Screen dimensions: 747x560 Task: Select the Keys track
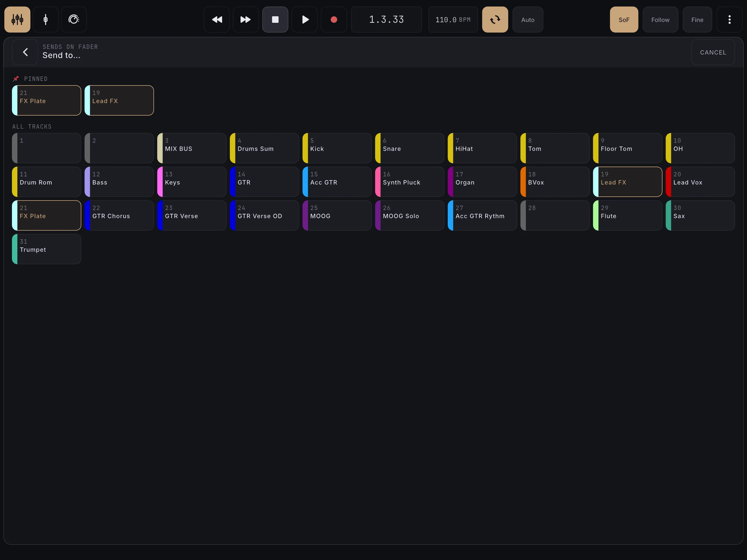pos(192,182)
